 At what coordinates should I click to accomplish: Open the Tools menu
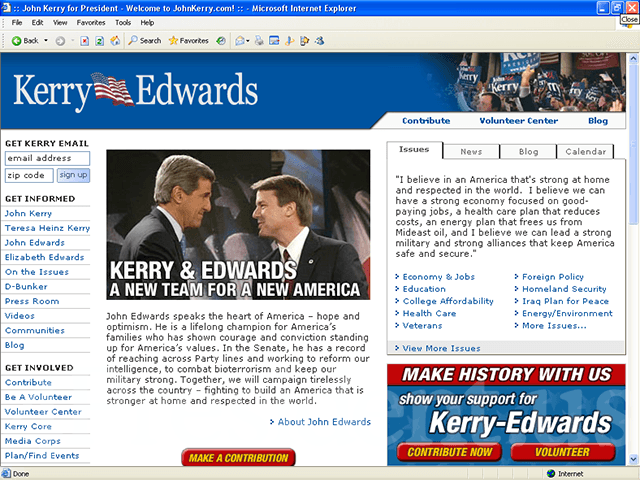(x=123, y=23)
